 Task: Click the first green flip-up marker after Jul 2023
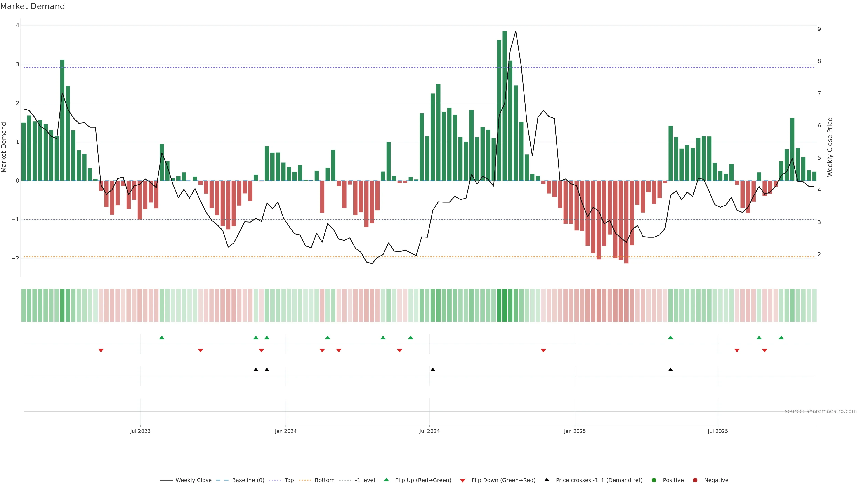click(162, 338)
